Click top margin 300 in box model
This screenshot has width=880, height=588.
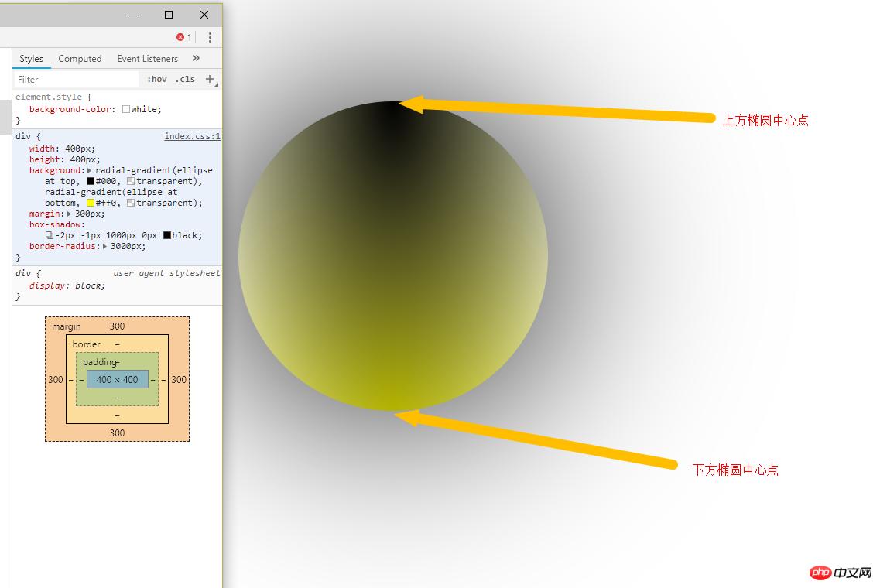tap(118, 326)
